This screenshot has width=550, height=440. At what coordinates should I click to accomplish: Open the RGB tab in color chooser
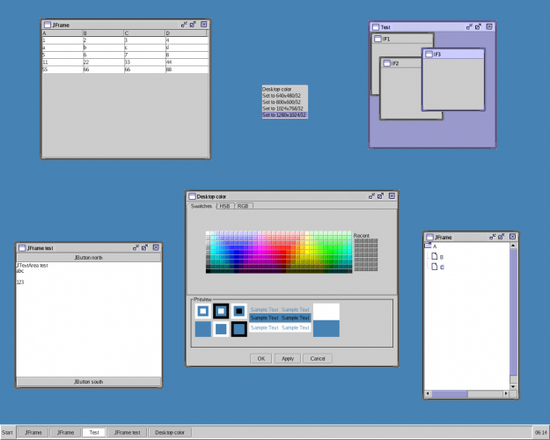243,206
